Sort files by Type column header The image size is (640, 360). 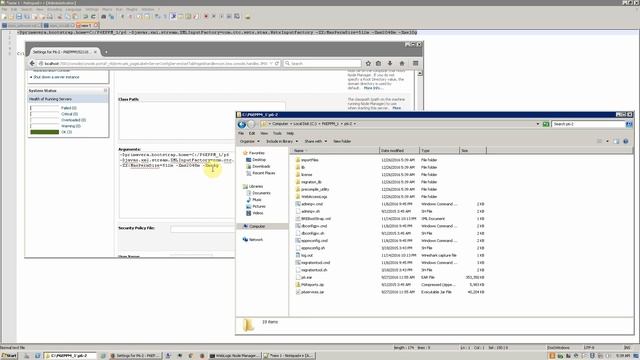pyautogui.click(x=440, y=151)
